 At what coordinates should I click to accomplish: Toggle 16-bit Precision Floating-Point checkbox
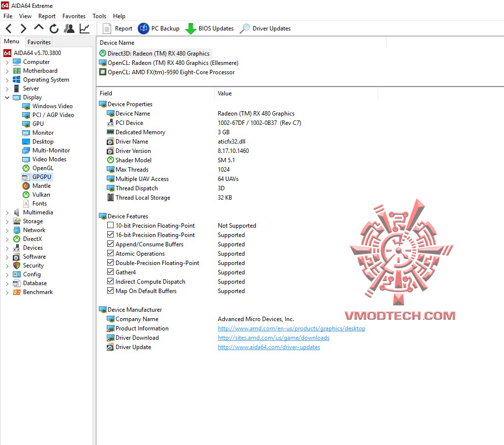[110, 235]
